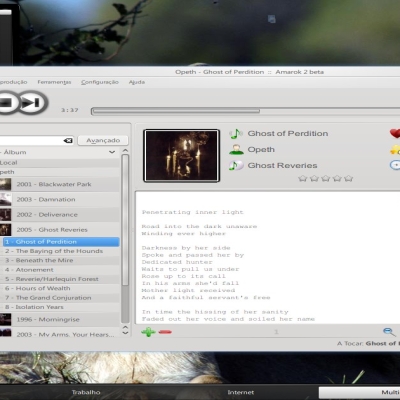The image size is (400, 400).
Task: Select track The Grand Conjuration
Action: [x=61, y=298]
